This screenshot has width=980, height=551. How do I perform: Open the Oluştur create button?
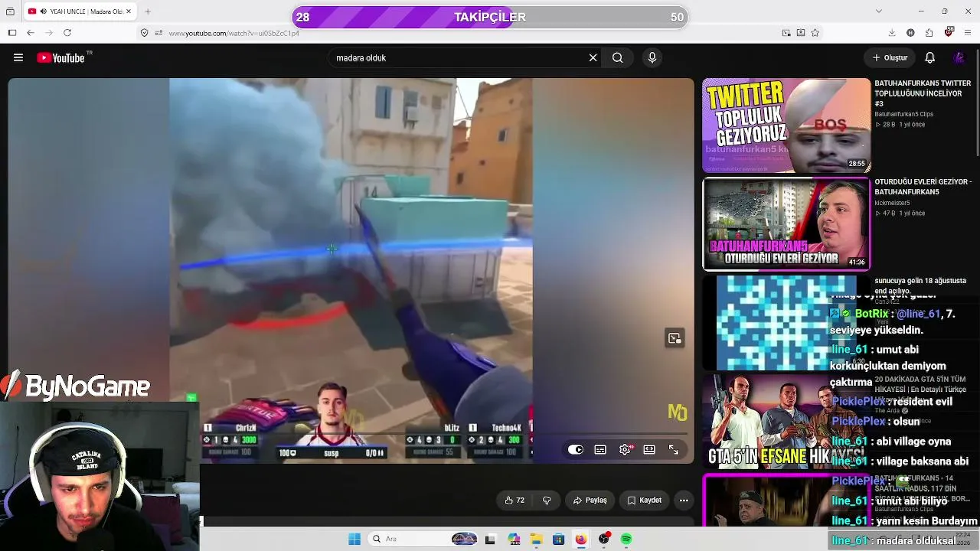[890, 57]
